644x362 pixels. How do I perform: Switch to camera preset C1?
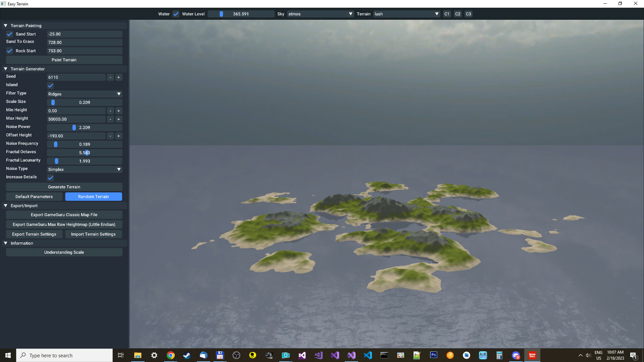click(x=447, y=14)
